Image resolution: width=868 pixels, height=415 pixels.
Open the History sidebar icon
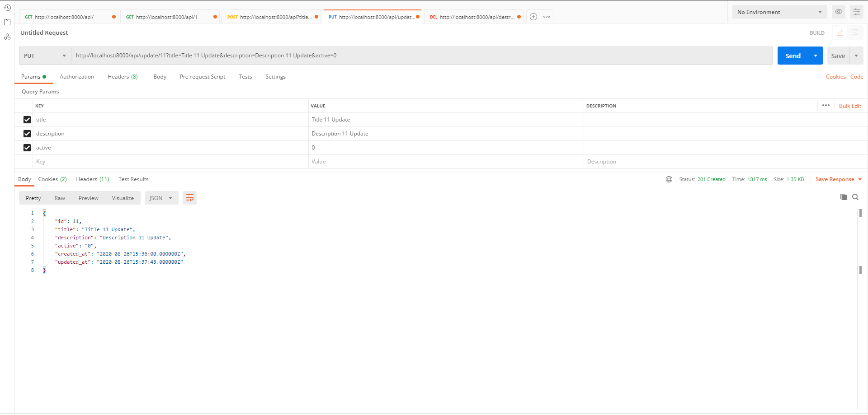click(x=7, y=8)
